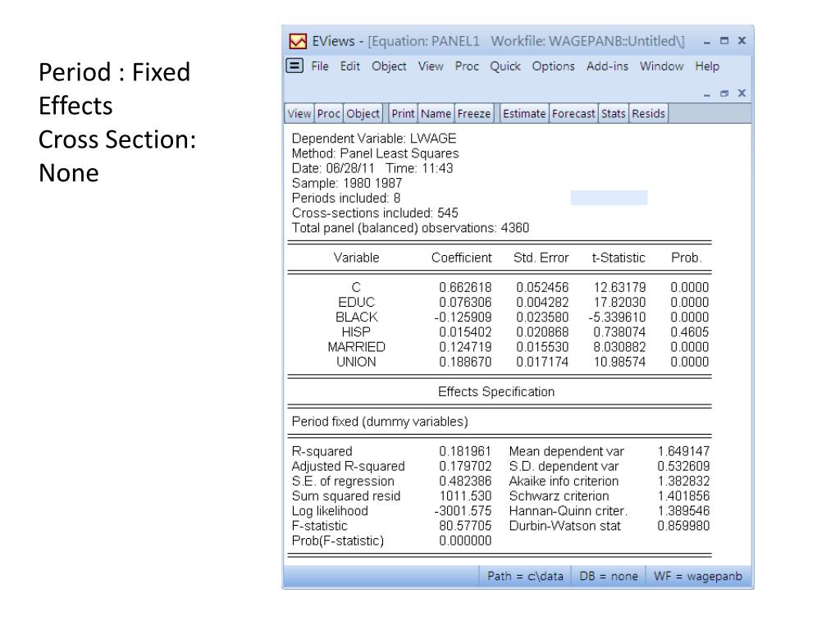
Task: Click the Effects Specification heading
Action: pos(496,392)
